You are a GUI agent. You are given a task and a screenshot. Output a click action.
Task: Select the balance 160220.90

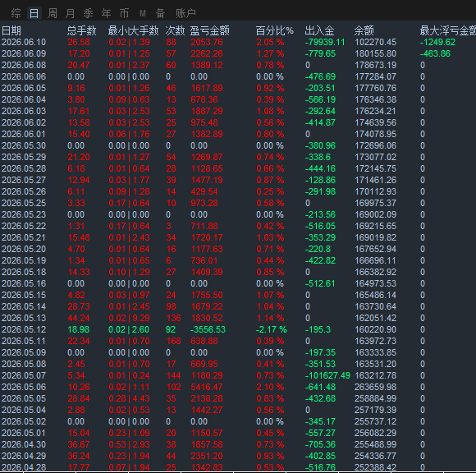click(x=376, y=329)
